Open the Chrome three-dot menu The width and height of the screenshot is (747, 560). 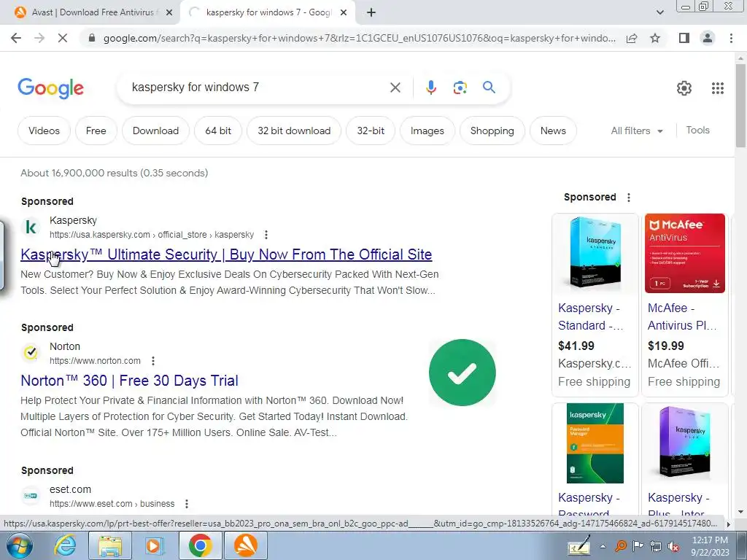pos(731,38)
